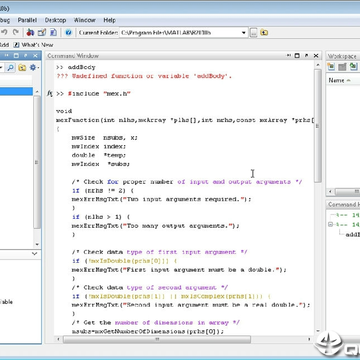Click the Undo toolbar icon
360x360 pixels.
coord(5,32)
